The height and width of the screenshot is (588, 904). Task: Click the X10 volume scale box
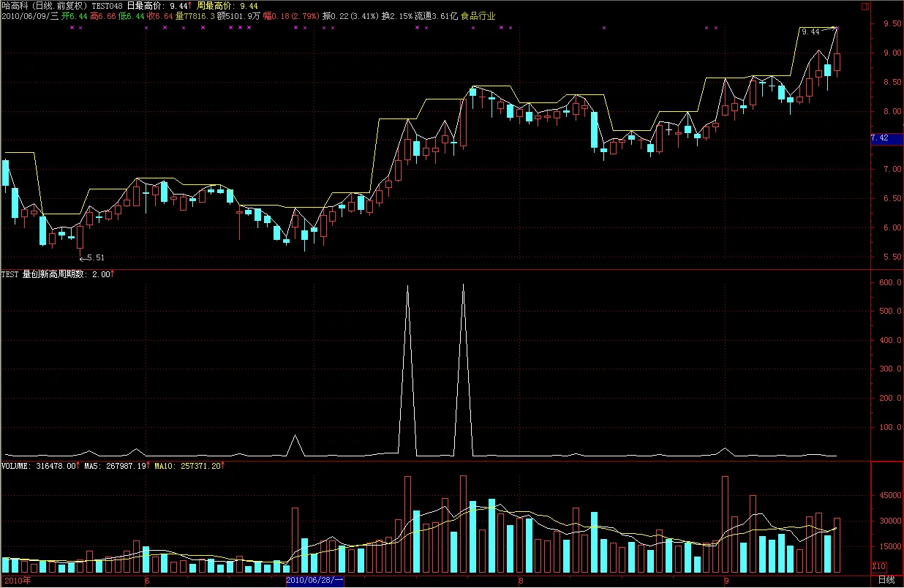tap(880, 566)
